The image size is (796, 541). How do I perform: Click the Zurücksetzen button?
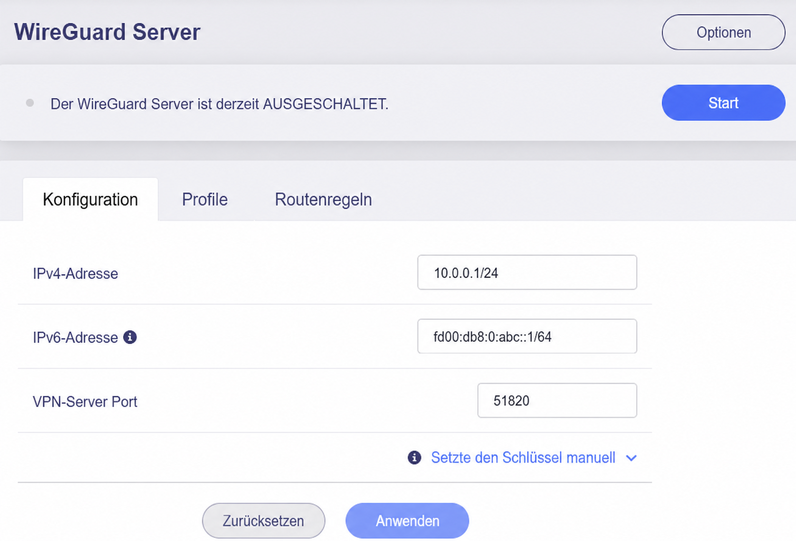pos(263,521)
